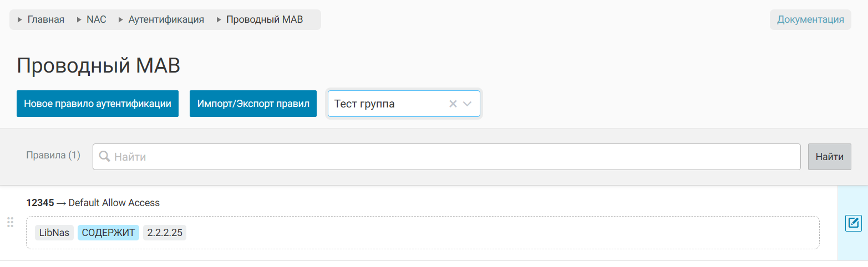
Task: Select the СОДЕРЖИТ operator tag
Action: click(108, 233)
